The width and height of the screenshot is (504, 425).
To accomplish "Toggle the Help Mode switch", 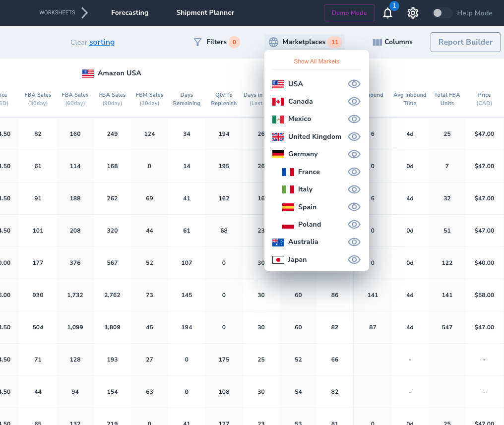I will click(x=442, y=13).
